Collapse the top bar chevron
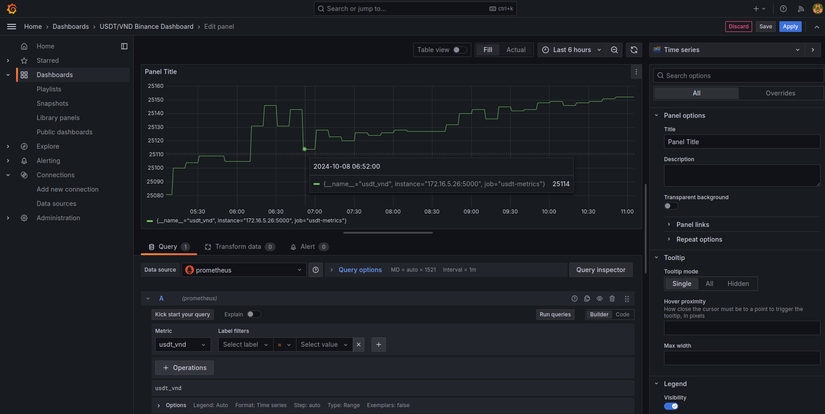 [x=817, y=27]
